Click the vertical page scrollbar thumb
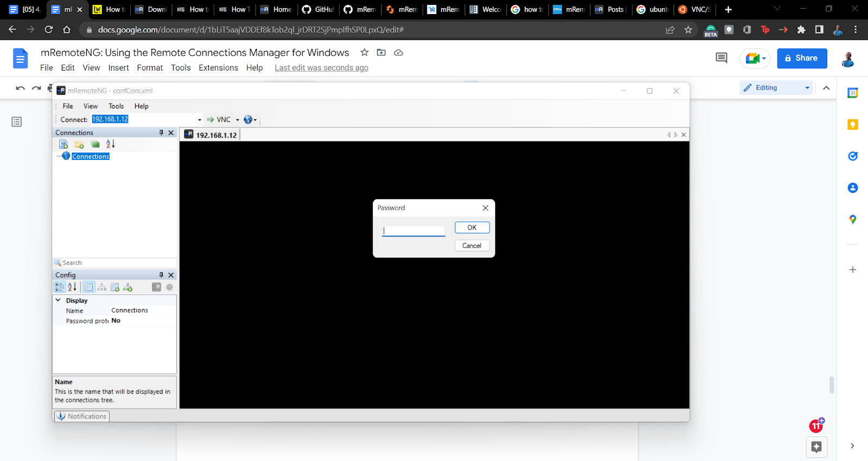 832,385
